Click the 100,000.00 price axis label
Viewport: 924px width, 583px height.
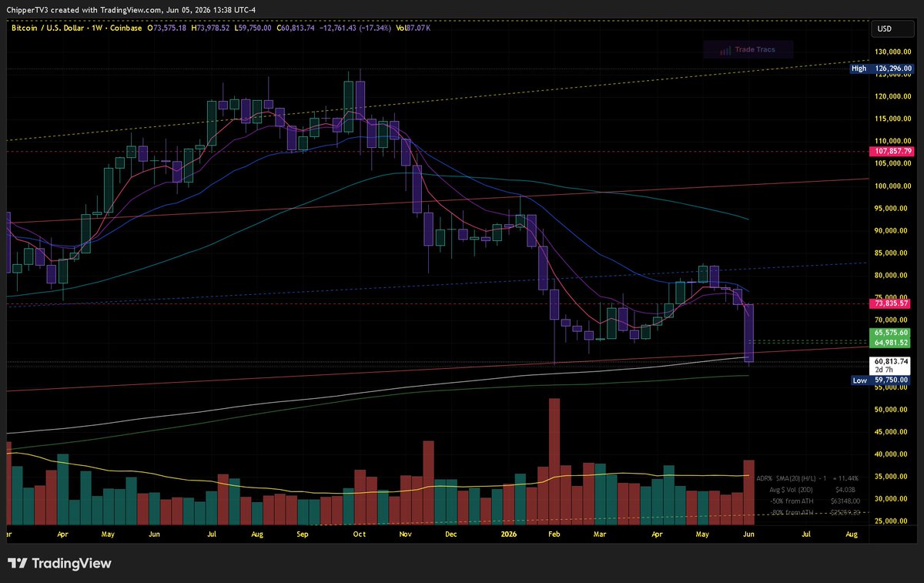point(892,186)
